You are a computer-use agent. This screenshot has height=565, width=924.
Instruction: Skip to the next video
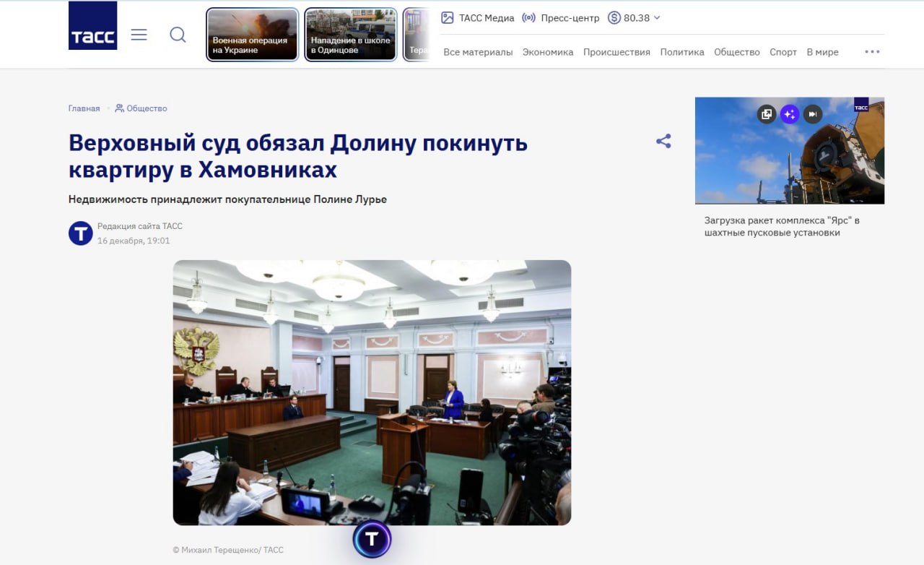click(813, 113)
